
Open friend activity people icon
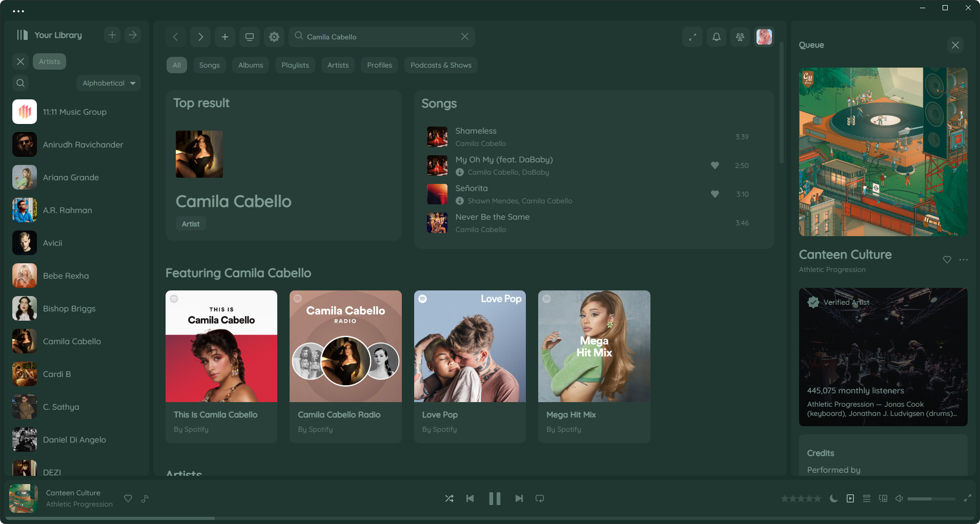tap(740, 37)
